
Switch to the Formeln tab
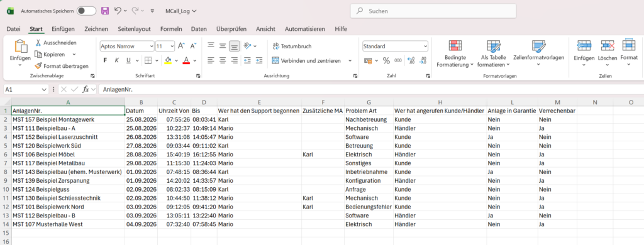[171, 29]
